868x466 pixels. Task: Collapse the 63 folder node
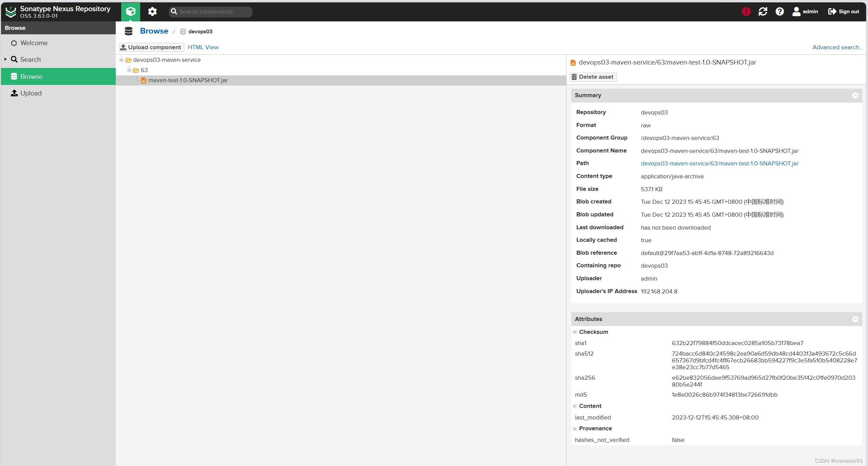point(129,70)
